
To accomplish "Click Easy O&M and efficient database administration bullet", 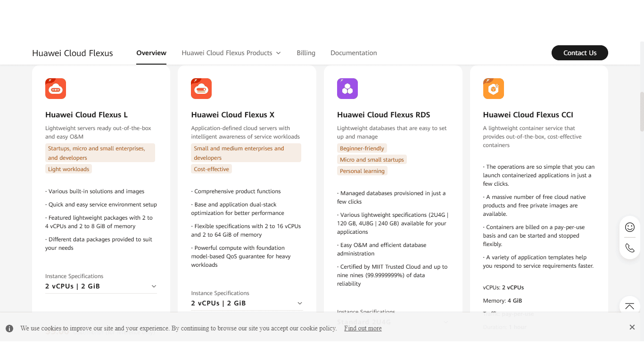I will [382, 249].
